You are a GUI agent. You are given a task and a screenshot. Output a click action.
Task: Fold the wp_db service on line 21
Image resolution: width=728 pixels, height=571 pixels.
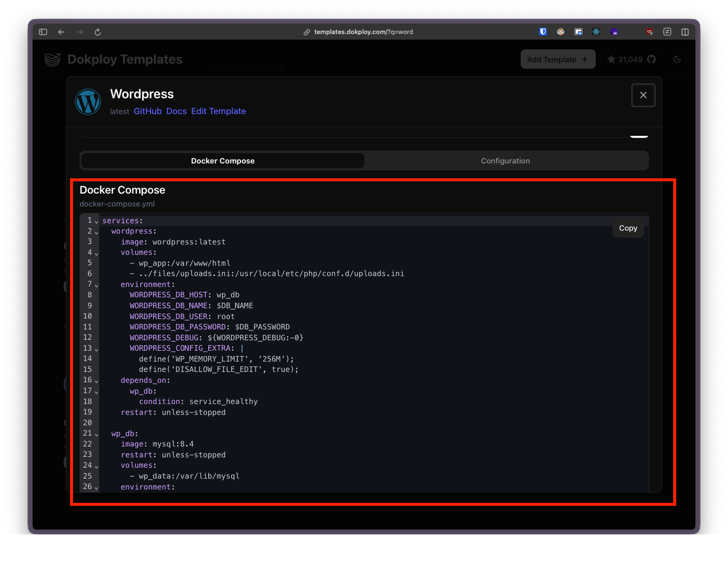[97, 435]
